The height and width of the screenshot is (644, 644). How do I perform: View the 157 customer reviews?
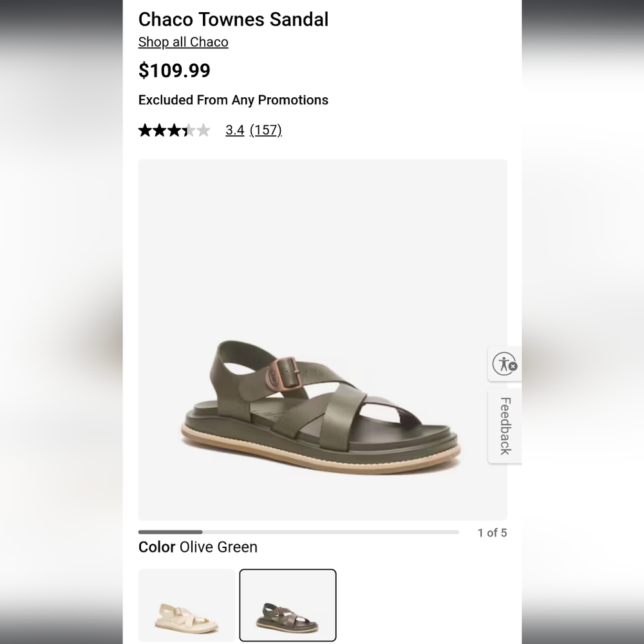266,130
